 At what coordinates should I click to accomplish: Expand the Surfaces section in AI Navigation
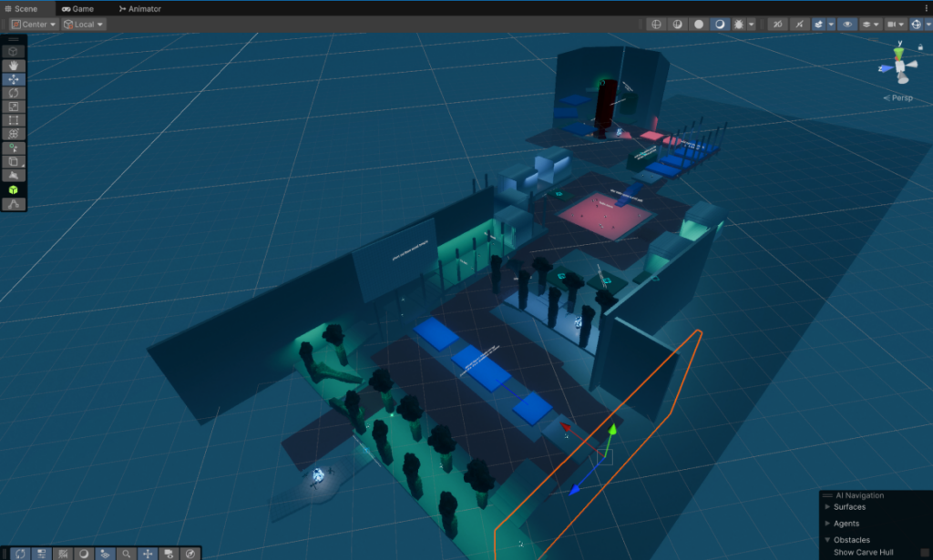click(x=827, y=507)
